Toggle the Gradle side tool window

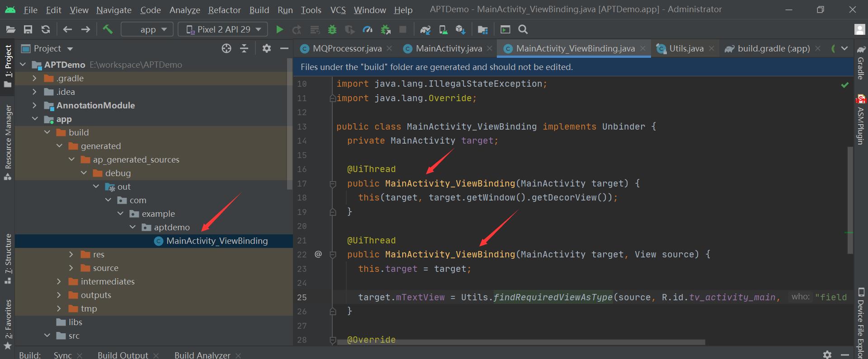point(861,62)
